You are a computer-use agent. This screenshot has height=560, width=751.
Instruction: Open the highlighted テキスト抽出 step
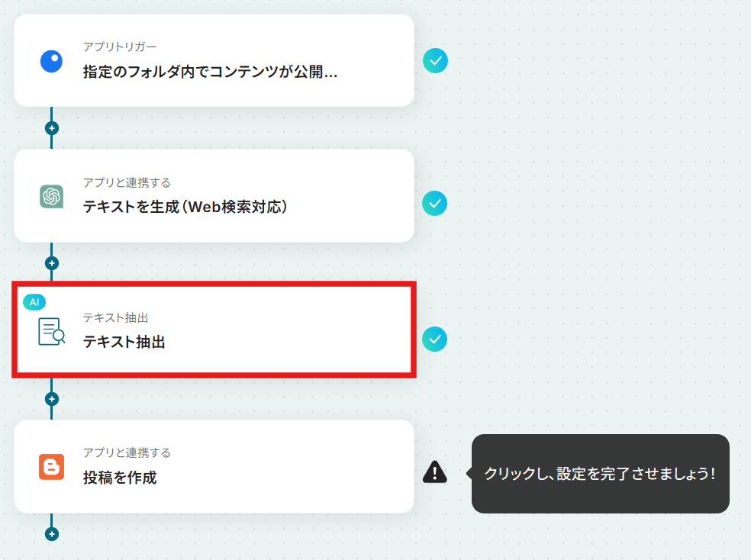click(214, 330)
